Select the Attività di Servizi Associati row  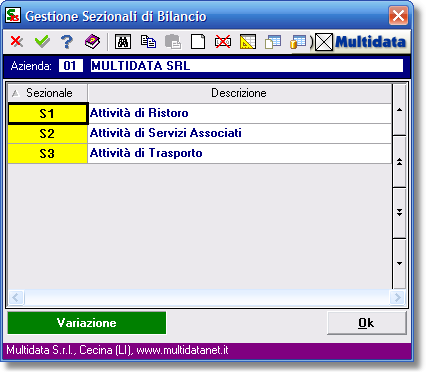click(x=199, y=133)
